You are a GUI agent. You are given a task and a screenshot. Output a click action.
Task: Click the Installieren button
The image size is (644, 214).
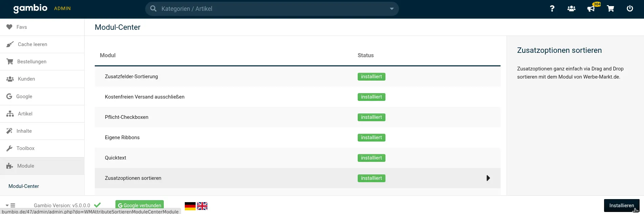[621, 206]
